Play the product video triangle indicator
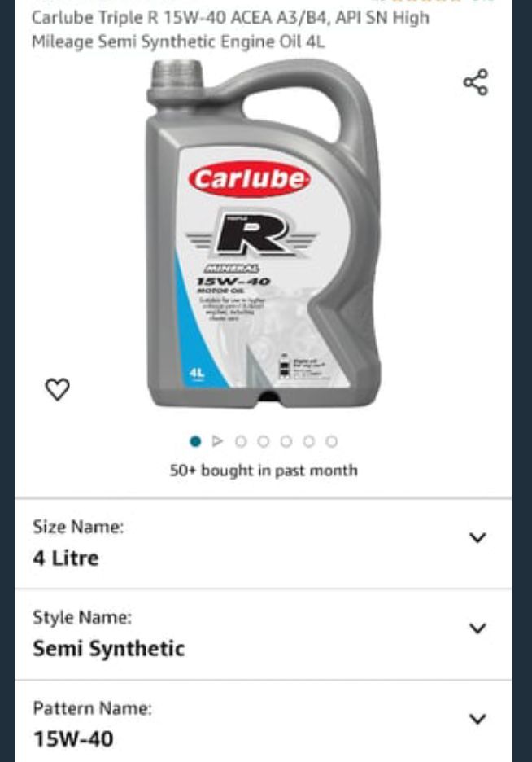This screenshot has height=762, width=532. pyautogui.click(x=218, y=441)
